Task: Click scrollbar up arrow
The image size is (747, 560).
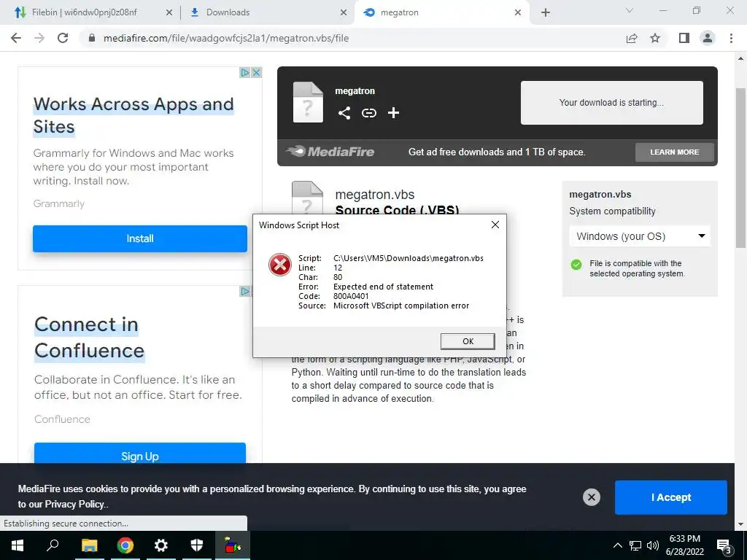Action: click(740, 58)
